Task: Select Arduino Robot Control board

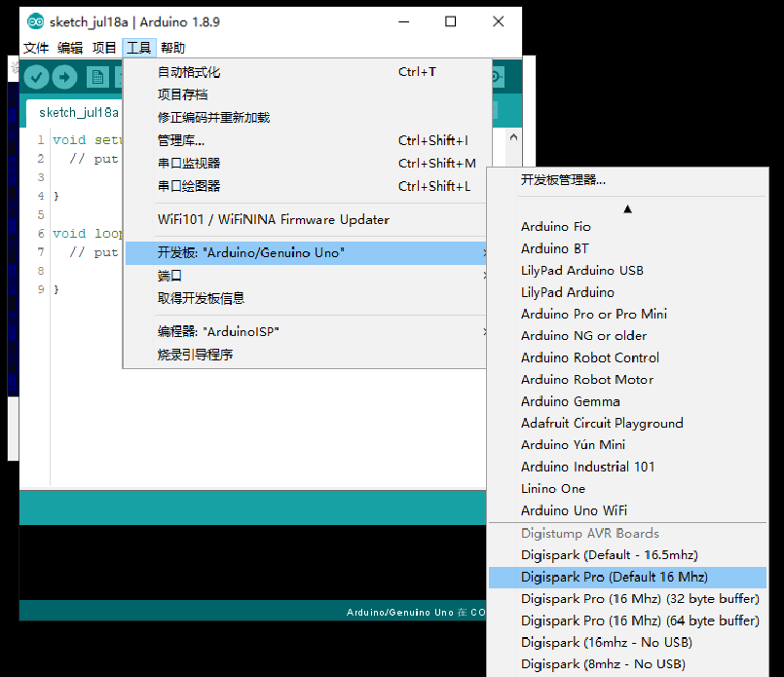Action: (627, 358)
